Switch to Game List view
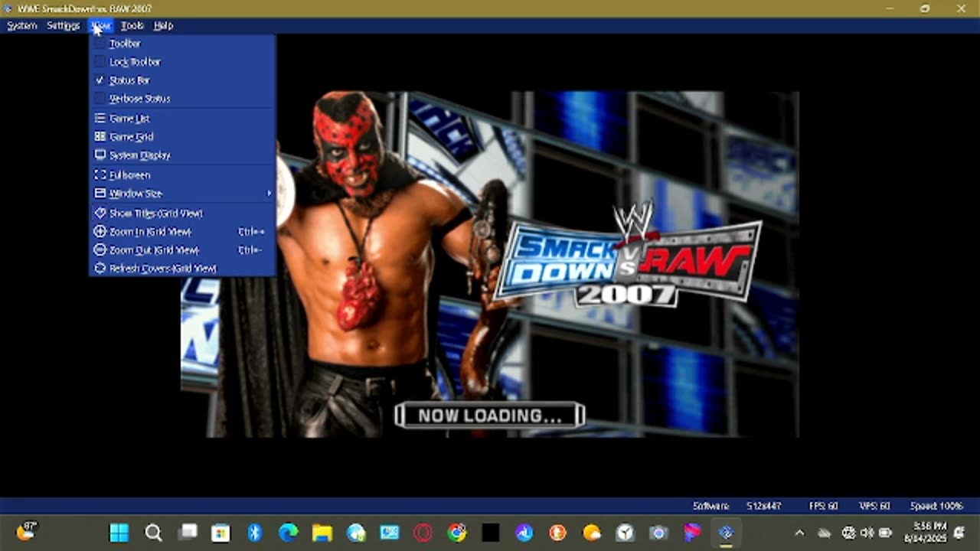The height and width of the screenshot is (551, 980). (x=182, y=119)
